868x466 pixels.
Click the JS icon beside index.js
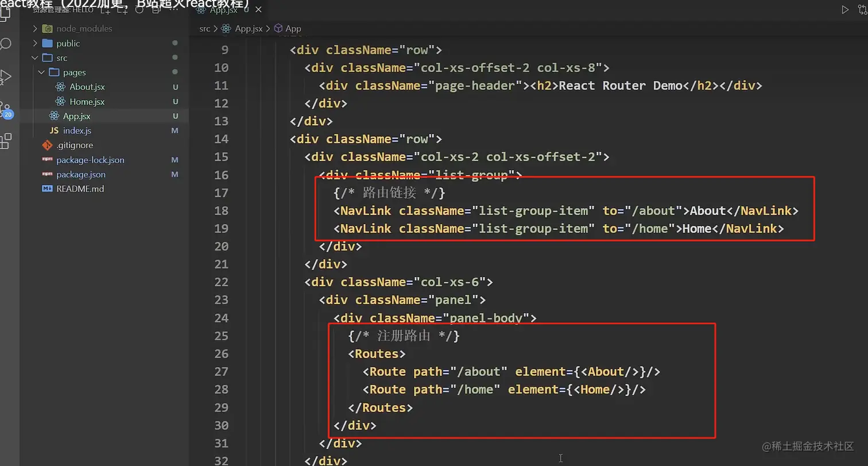(54, 131)
